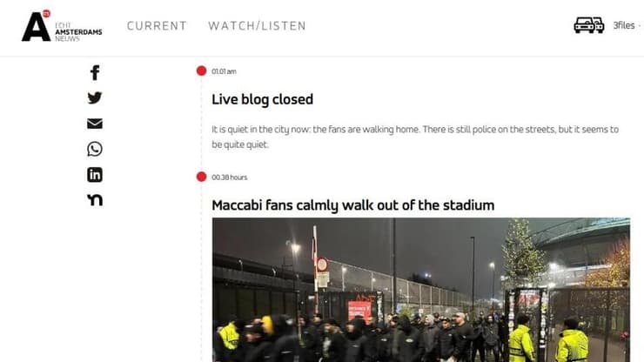Share the article on Twitter

pyautogui.click(x=95, y=97)
